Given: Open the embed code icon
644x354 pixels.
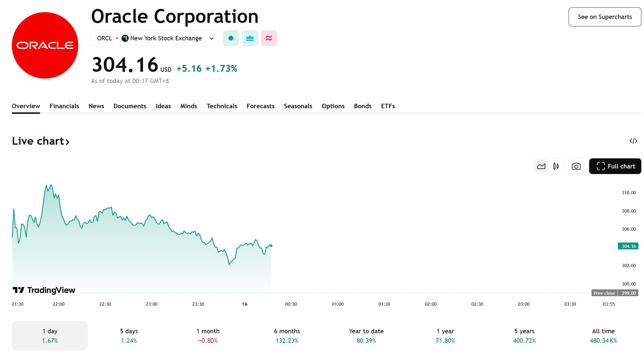Looking at the screenshot, I should pos(633,141).
